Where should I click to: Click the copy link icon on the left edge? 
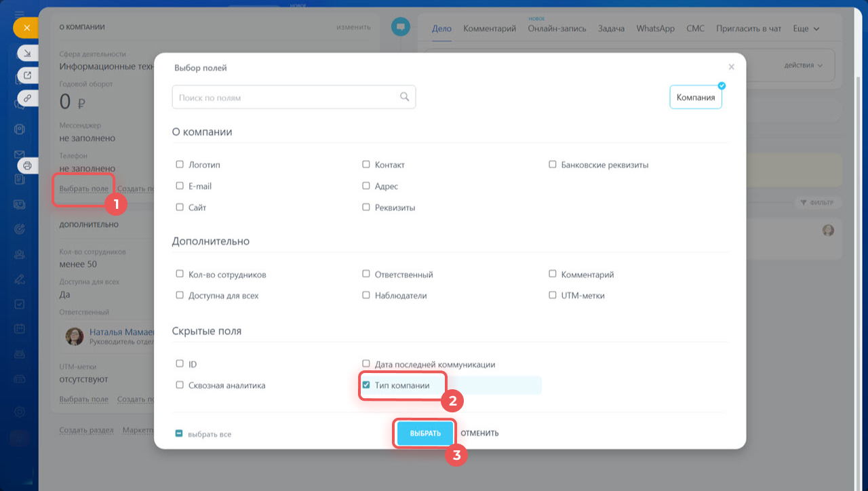point(28,98)
